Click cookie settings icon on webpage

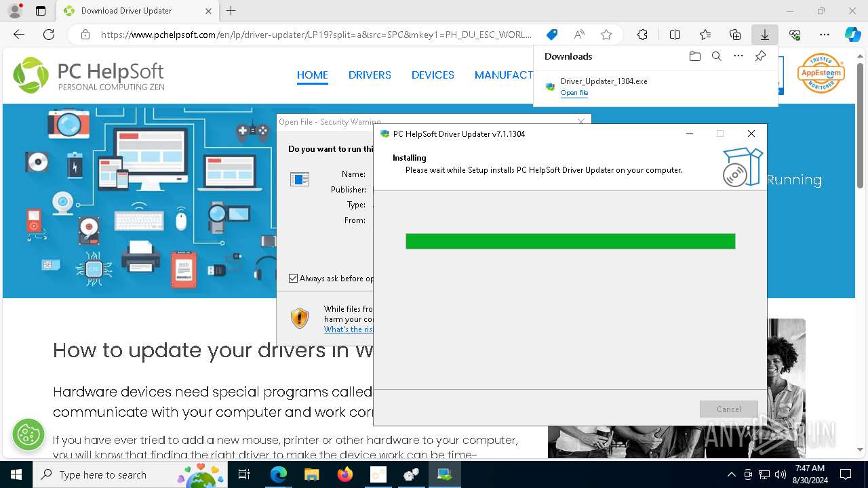pos(28,434)
